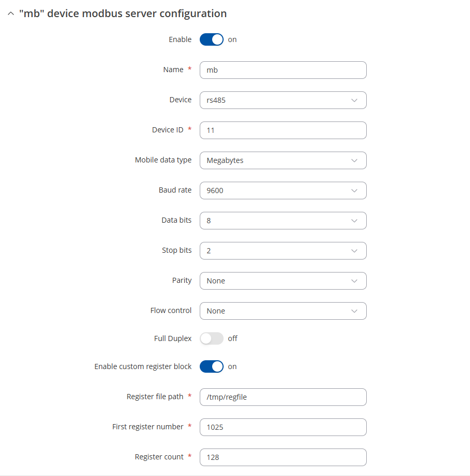This screenshot has height=476, width=470.
Task: Disable the custom register block switch
Action: coord(211,366)
